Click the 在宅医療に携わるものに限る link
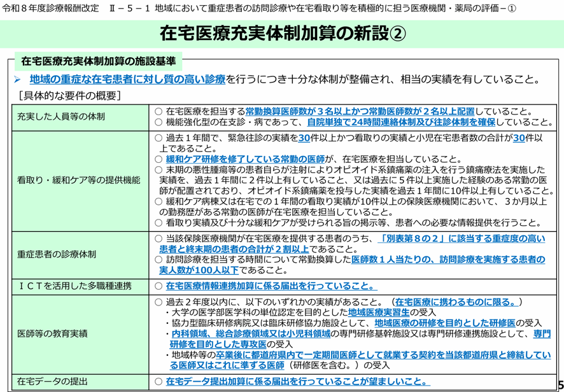This screenshot has height=392, width=564. coord(456,302)
